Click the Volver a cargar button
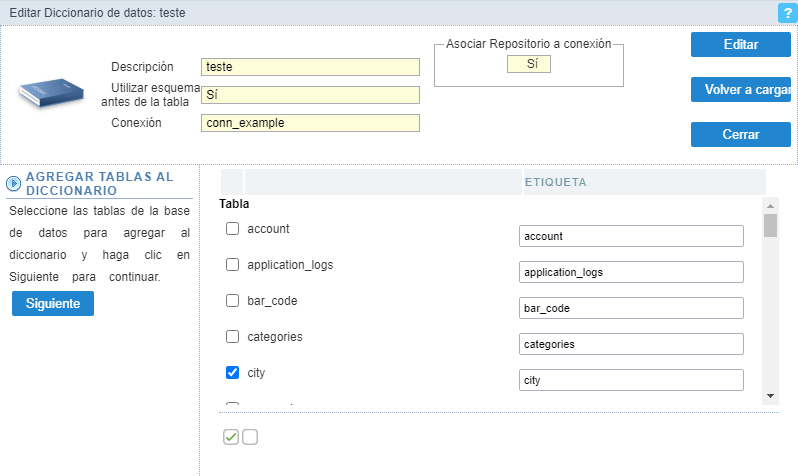This screenshot has height=476, width=798. point(741,89)
